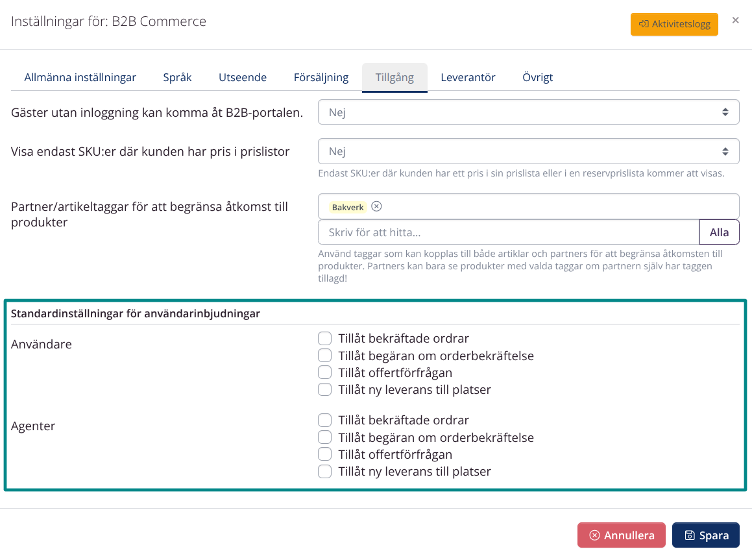Viewport: 752px width, 560px height.
Task: Open the Försäljning tab
Action: [x=321, y=77]
